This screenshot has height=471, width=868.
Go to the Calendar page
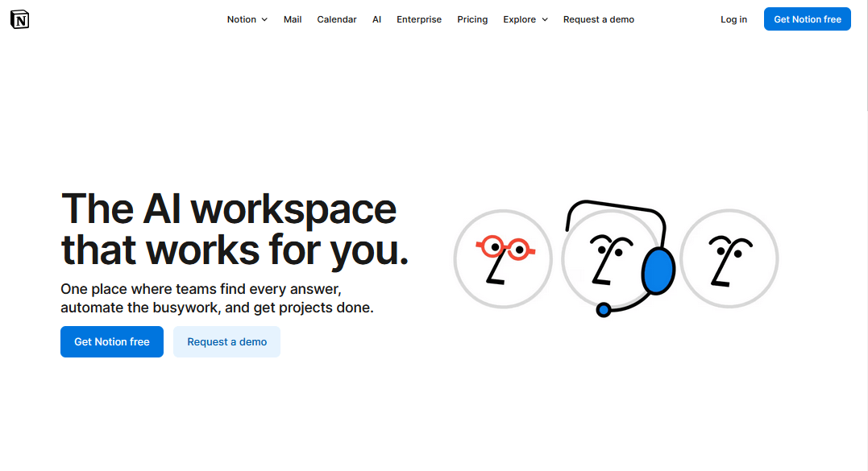337,19
